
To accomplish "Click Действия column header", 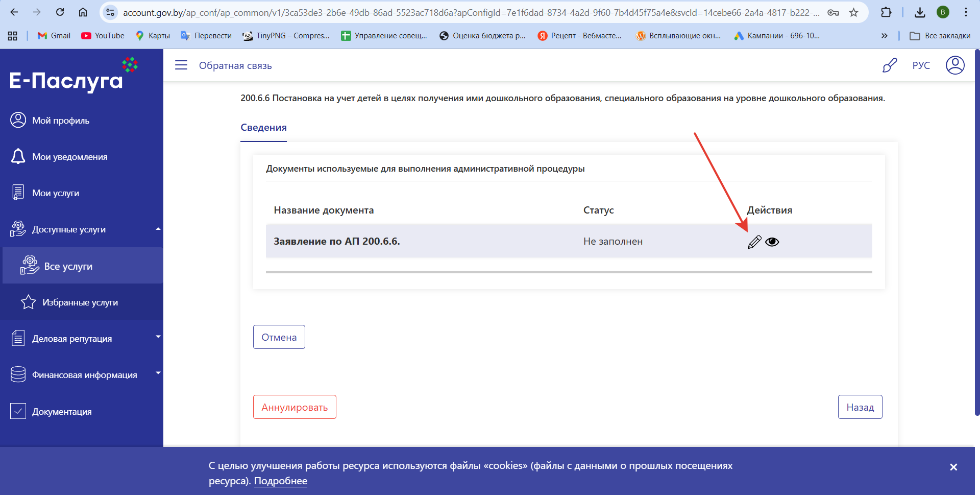I will coord(770,210).
